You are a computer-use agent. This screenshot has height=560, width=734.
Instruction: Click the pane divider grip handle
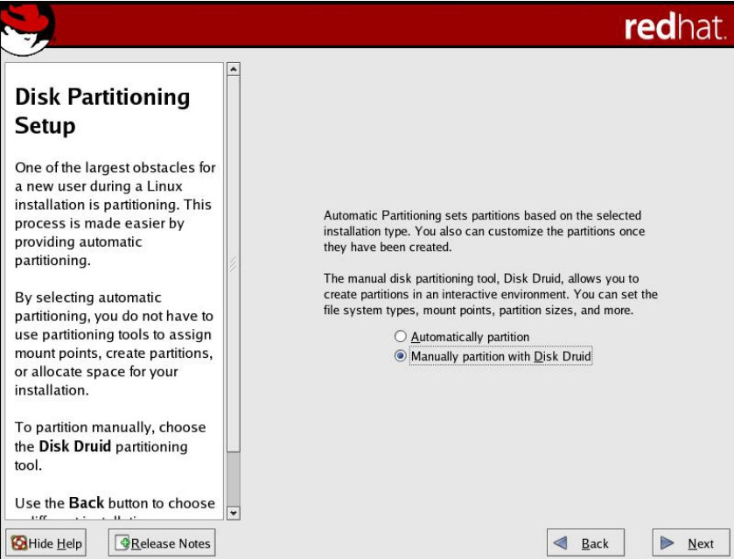point(233,263)
